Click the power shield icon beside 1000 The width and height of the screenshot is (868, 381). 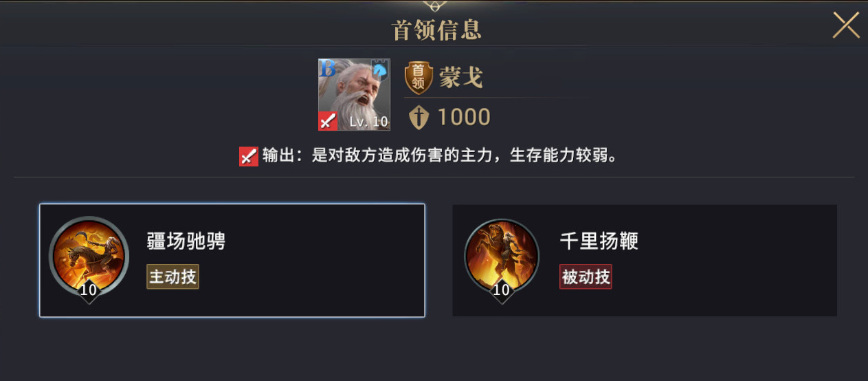pos(419,118)
